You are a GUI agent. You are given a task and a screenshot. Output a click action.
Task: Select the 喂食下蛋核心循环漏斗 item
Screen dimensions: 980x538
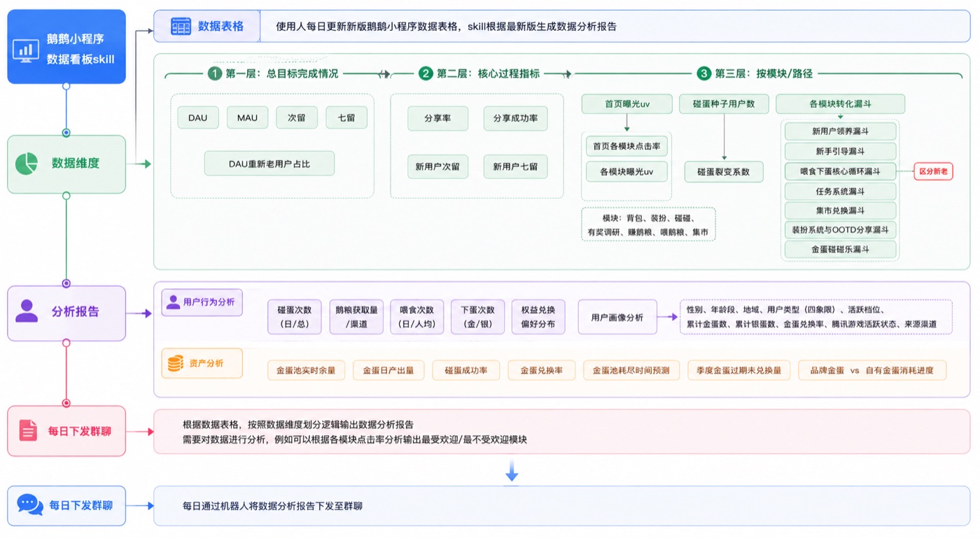pyautogui.click(x=840, y=171)
